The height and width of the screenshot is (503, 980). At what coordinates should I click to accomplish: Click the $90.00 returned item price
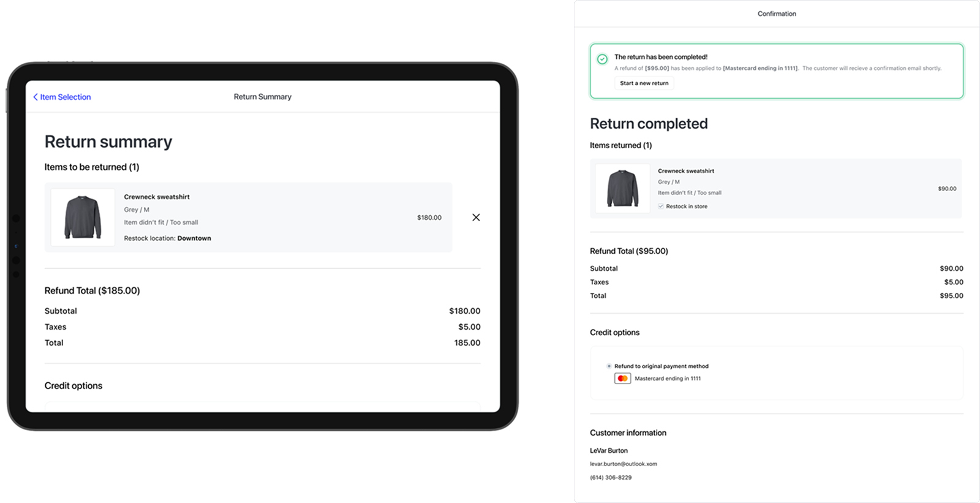(x=947, y=189)
